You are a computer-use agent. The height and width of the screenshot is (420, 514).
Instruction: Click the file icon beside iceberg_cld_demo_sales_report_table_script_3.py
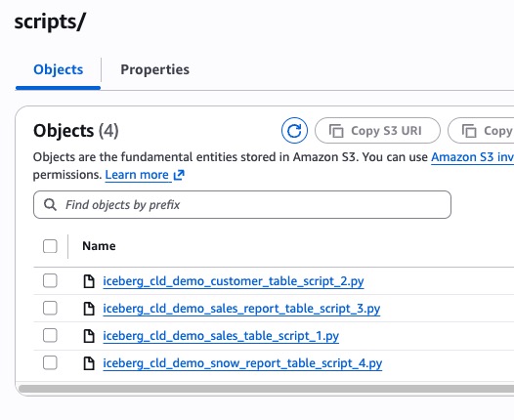[x=89, y=309]
